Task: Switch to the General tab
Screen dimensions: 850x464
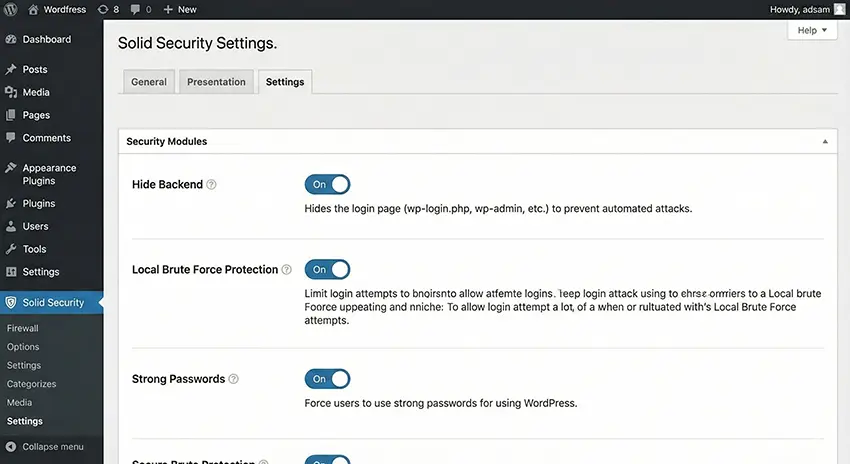Action: 149,82
